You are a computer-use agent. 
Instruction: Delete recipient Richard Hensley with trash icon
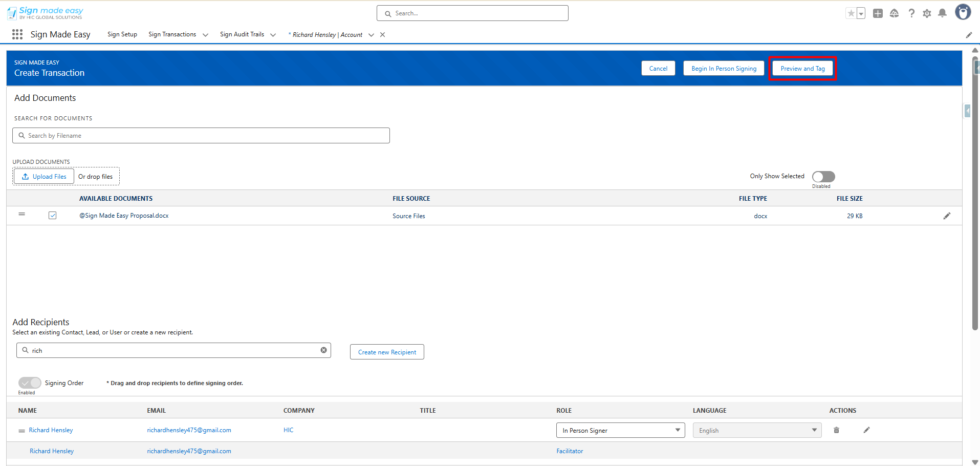click(836, 430)
